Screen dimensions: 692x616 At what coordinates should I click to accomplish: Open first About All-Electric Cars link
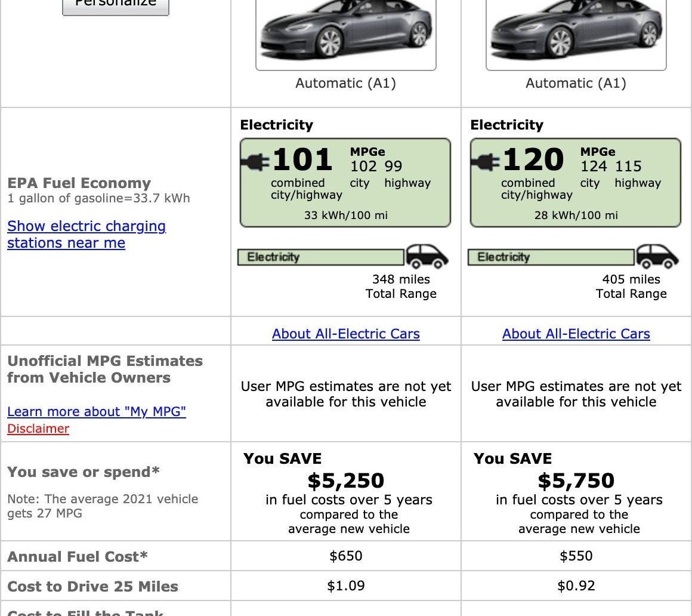345,334
